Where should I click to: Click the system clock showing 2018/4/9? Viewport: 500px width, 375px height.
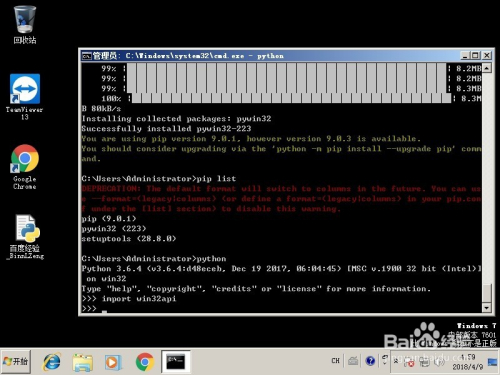click(x=468, y=362)
